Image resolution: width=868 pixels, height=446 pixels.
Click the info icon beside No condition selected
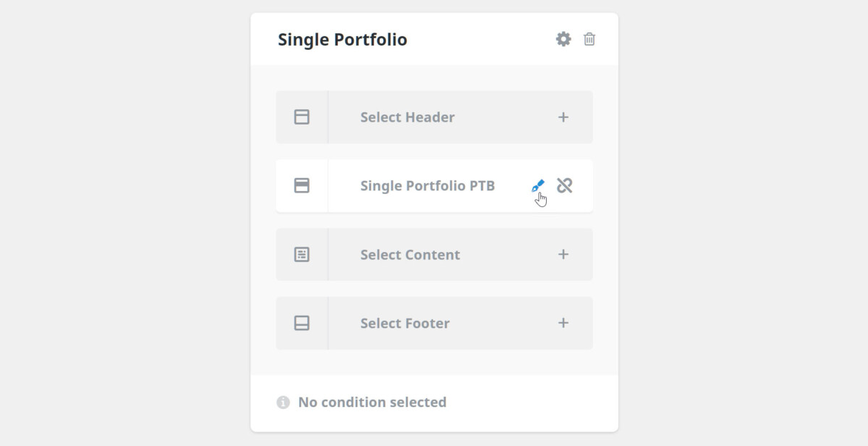283,402
